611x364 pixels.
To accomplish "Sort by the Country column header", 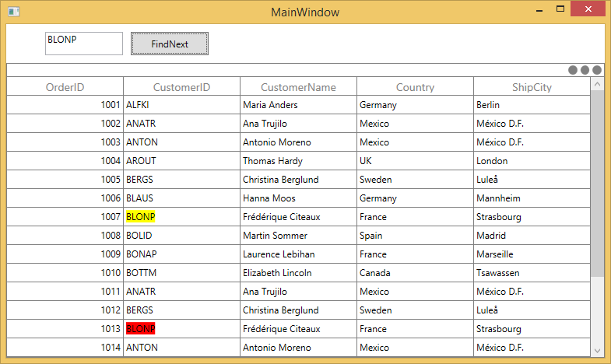I will tap(415, 86).
